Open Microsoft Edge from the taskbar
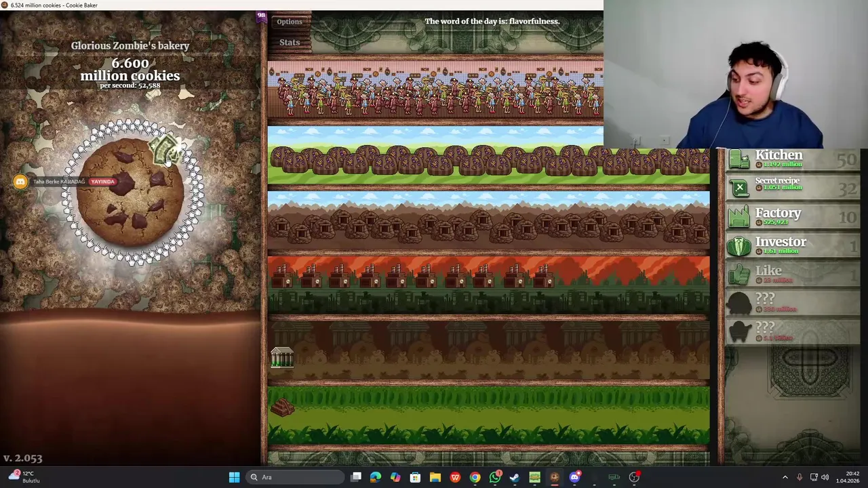The height and width of the screenshot is (488, 868). pos(375,477)
